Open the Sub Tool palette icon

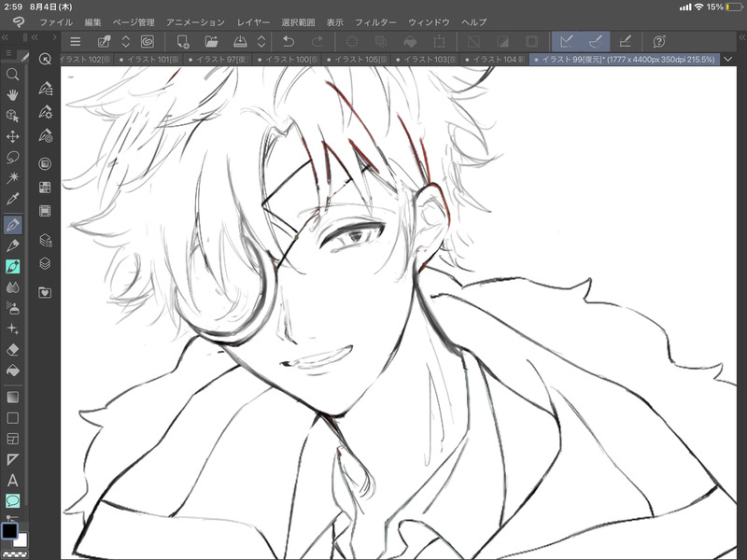coord(45,88)
